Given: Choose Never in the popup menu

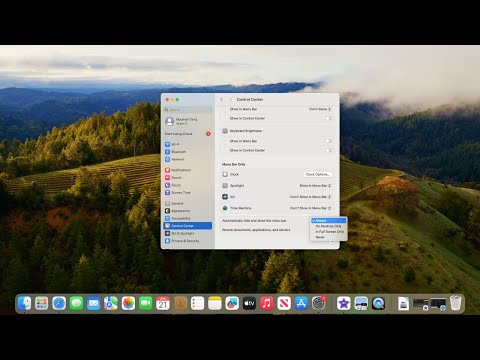Looking at the screenshot, I should (x=329, y=237).
